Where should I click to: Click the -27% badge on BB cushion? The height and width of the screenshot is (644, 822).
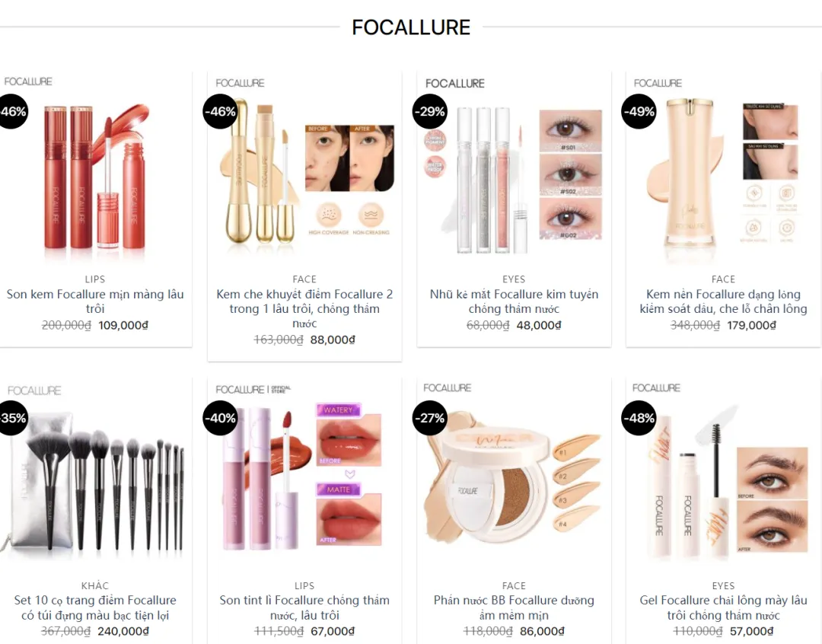430,418
